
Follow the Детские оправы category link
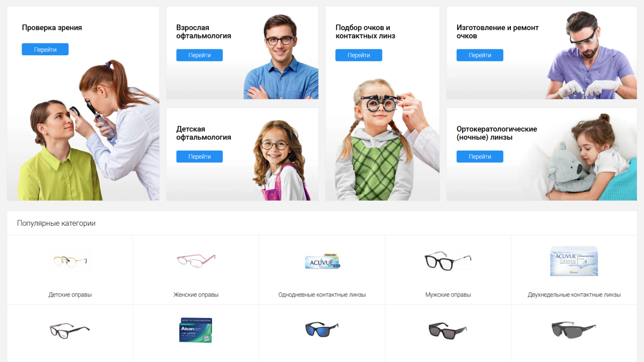[70, 295]
